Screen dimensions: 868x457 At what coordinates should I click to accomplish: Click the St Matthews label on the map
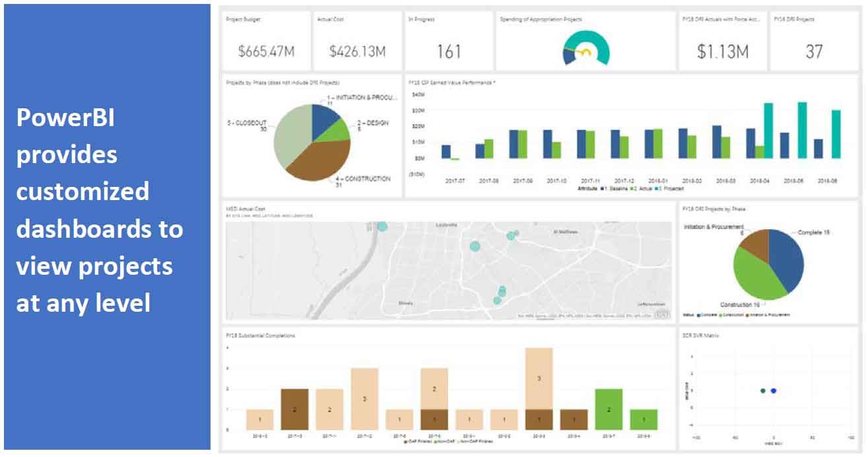coord(564,232)
